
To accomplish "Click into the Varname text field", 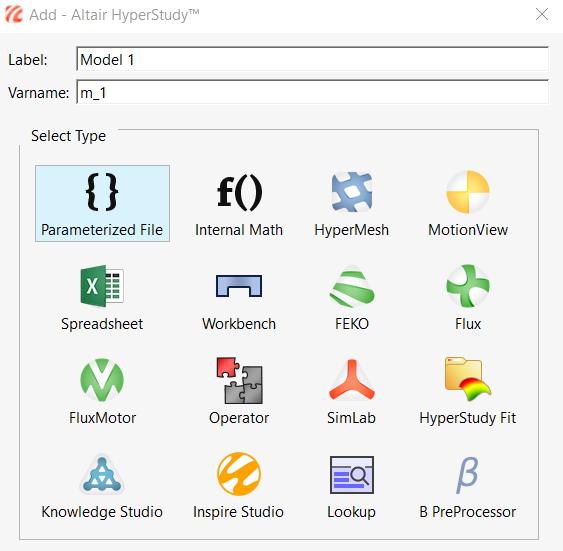I will coord(312,92).
